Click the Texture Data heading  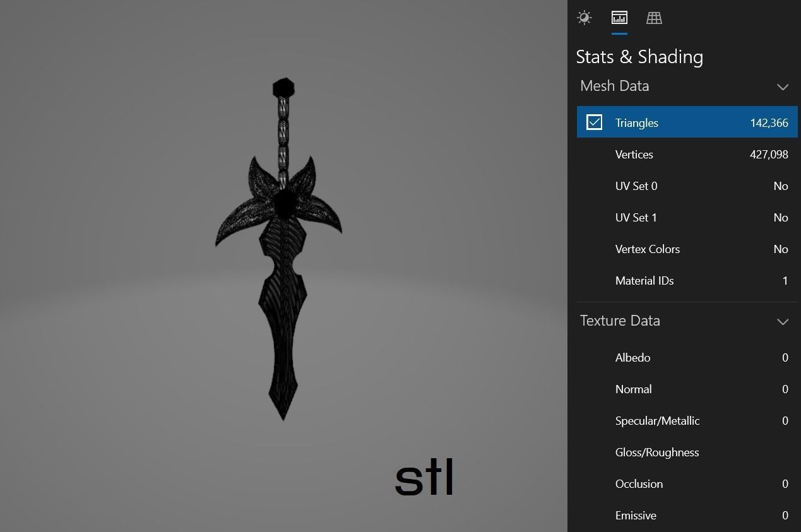[x=620, y=321]
